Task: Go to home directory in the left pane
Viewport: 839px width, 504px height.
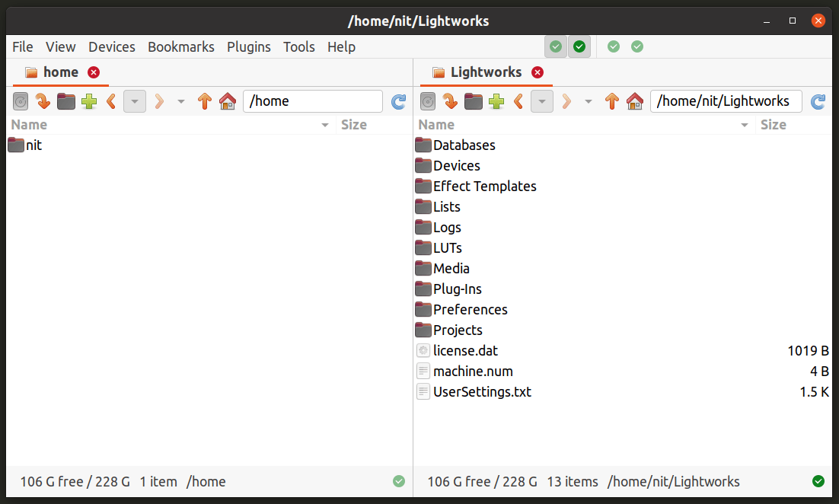Action: tap(228, 100)
